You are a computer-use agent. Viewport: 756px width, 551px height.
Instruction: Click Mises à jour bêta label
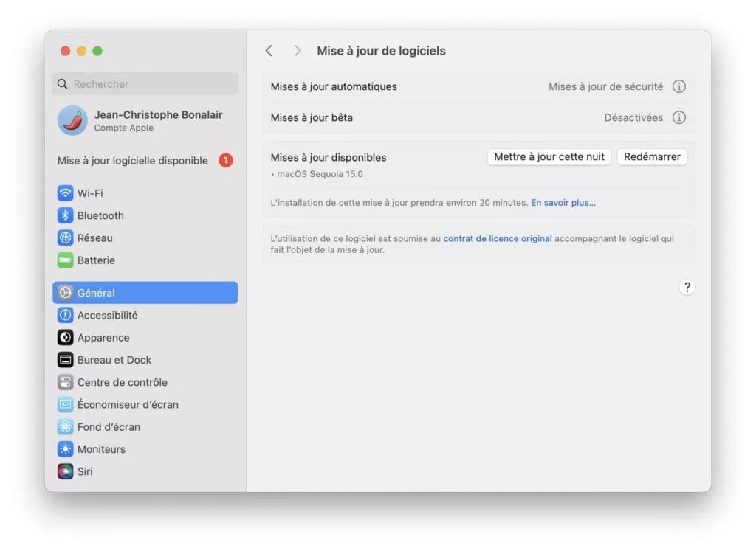(x=312, y=117)
